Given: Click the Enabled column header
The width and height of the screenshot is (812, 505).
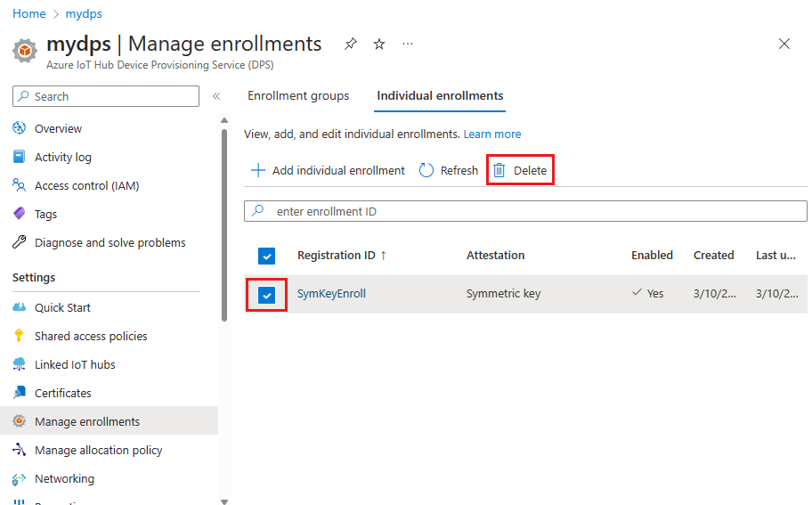Looking at the screenshot, I should [652, 256].
